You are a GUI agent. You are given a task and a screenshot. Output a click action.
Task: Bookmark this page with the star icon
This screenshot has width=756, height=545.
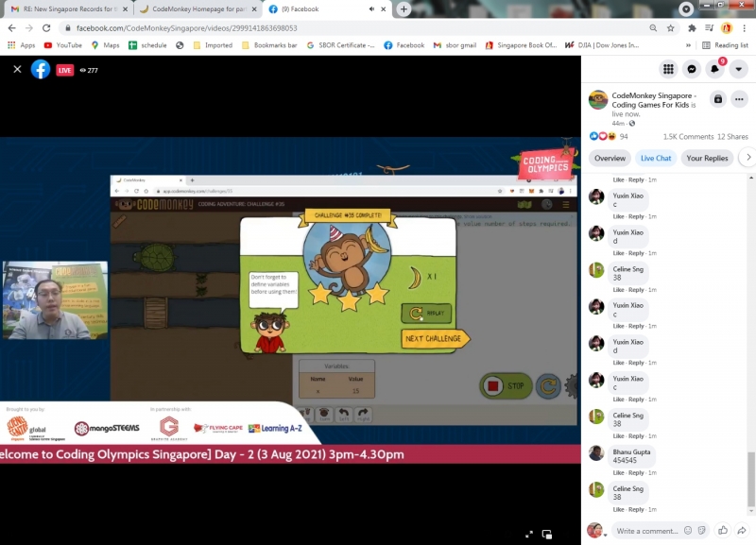670,28
